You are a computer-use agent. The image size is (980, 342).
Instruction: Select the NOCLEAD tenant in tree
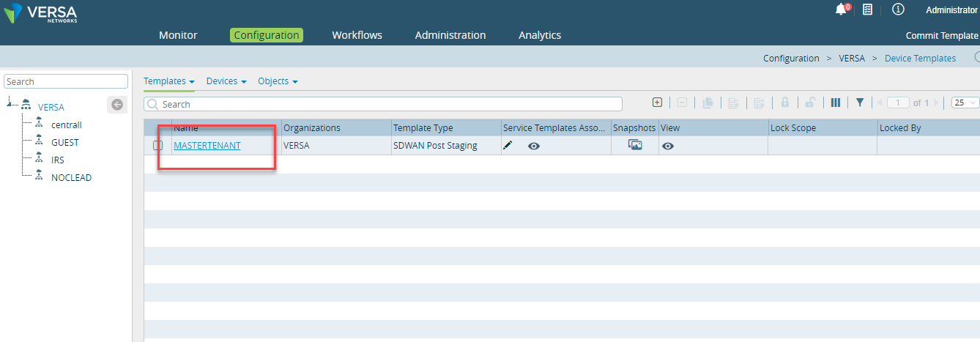click(71, 177)
